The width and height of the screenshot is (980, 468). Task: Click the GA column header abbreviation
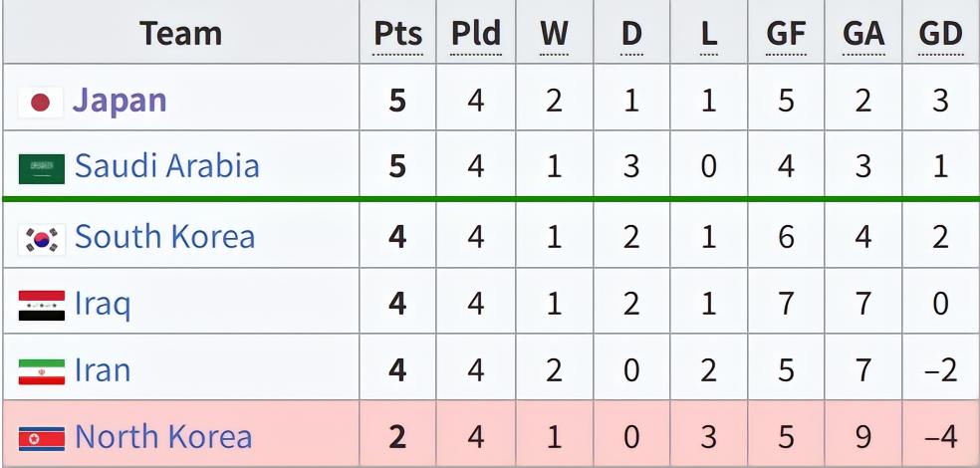pyautogui.click(x=862, y=33)
